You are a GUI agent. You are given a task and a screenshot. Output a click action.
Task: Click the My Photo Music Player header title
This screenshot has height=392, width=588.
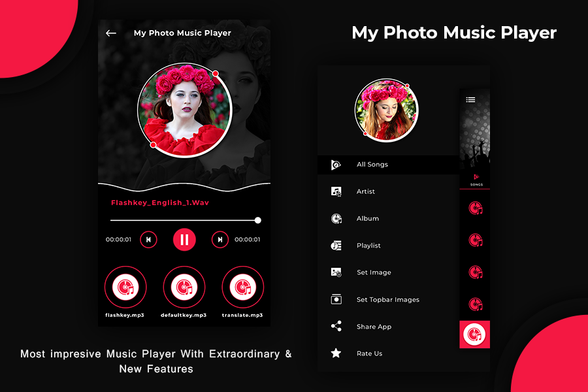point(182,33)
